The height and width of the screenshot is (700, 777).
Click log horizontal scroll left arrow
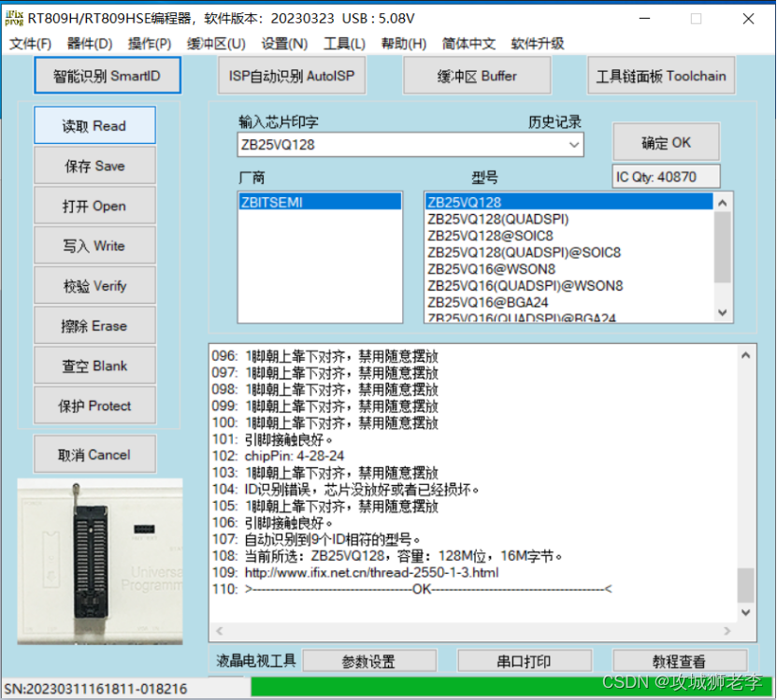click(220, 631)
